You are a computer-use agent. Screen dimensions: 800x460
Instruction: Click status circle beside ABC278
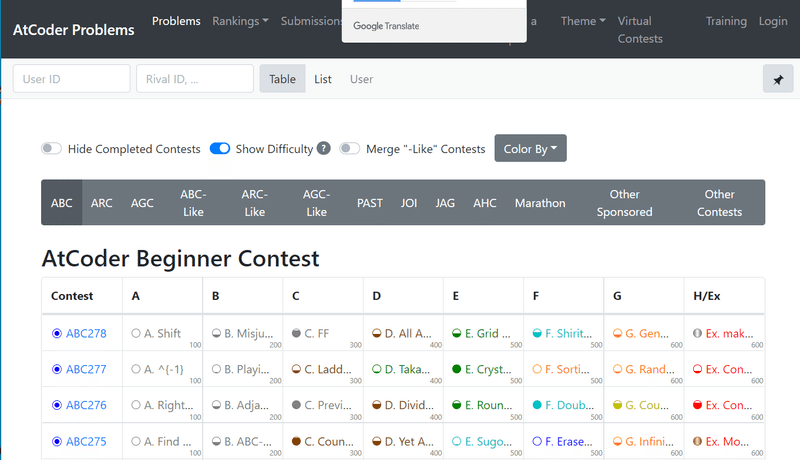pyautogui.click(x=57, y=333)
